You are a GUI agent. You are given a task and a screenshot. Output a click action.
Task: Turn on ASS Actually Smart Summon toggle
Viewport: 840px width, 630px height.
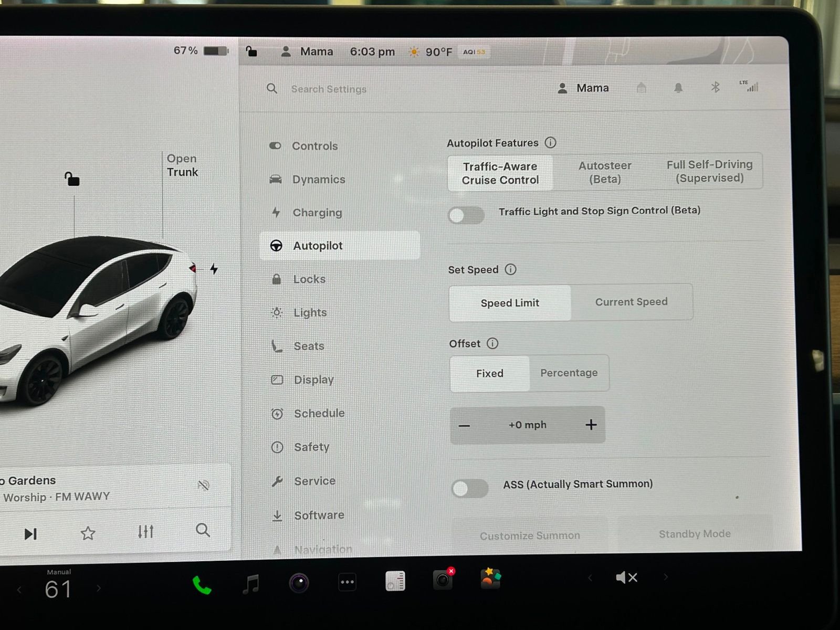[x=469, y=488]
